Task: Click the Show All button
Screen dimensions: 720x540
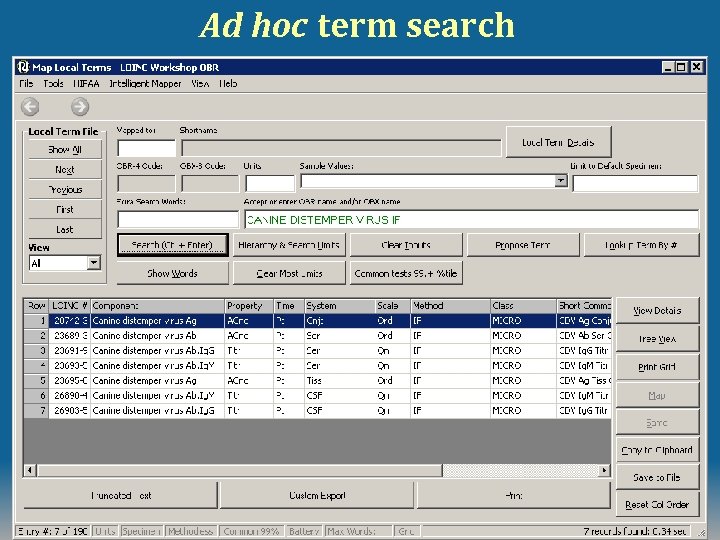Action: [65, 150]
